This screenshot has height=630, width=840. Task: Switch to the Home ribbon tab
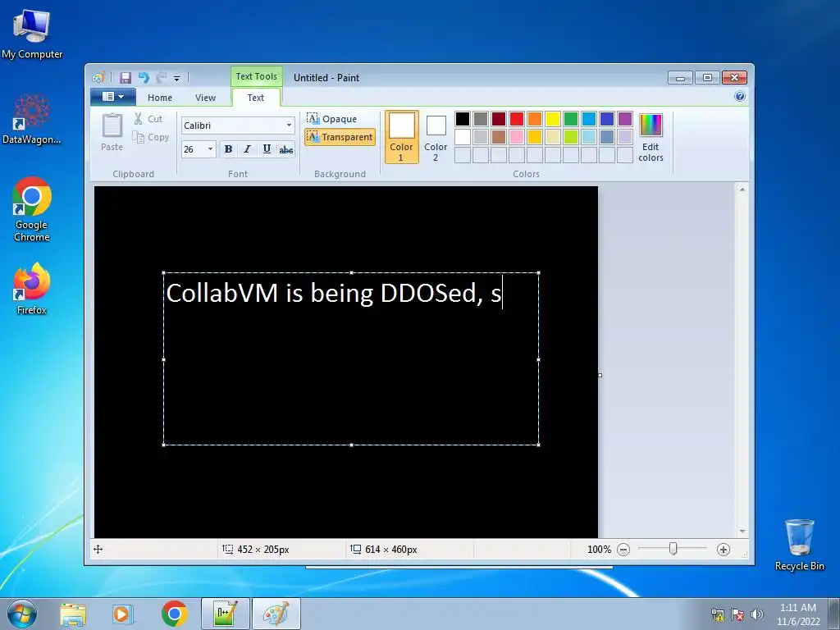(160, 98)
